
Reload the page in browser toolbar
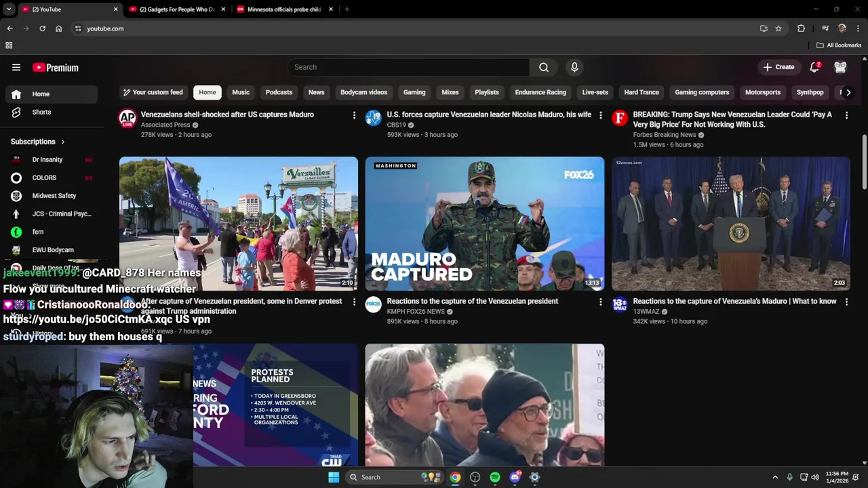pos(42,28)
